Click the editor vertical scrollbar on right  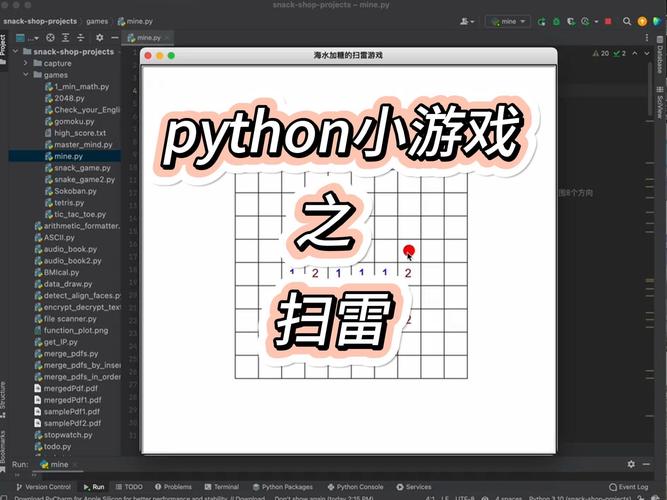coord(650,89)
